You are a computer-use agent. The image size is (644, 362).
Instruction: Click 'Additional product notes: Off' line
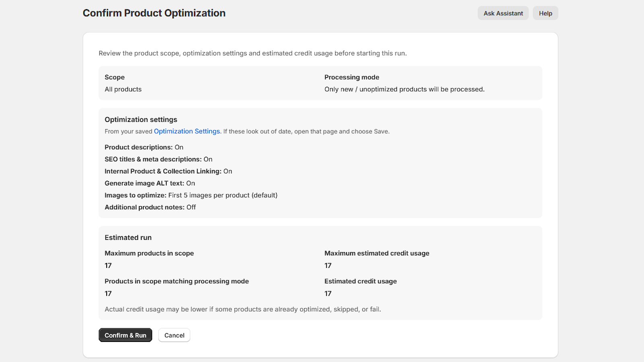150,207
